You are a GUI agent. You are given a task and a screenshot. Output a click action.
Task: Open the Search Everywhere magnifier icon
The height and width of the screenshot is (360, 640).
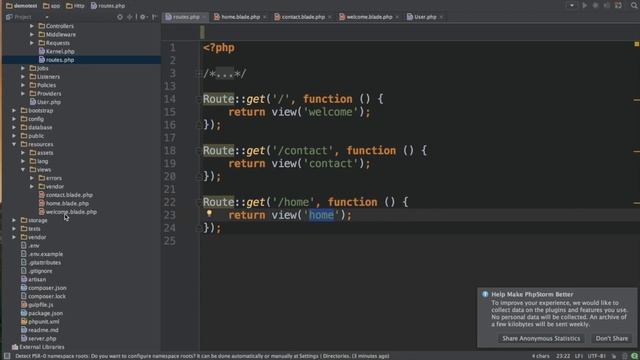tap(634, 5)
